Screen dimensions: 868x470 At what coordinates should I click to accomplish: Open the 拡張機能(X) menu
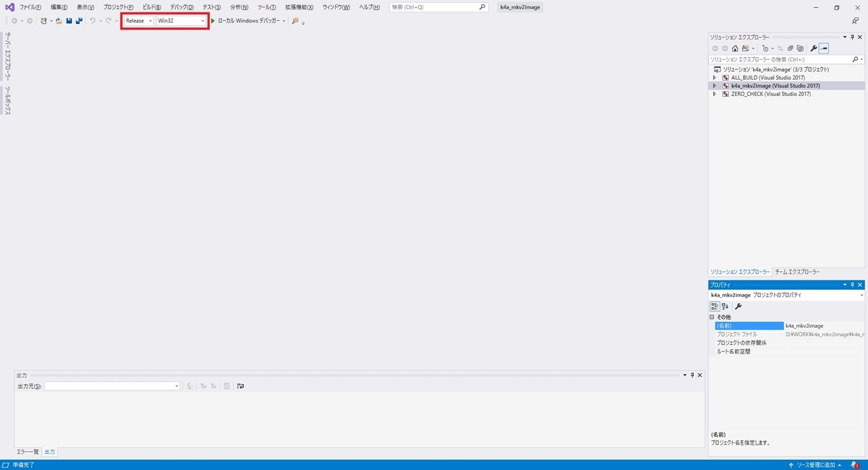299,7
